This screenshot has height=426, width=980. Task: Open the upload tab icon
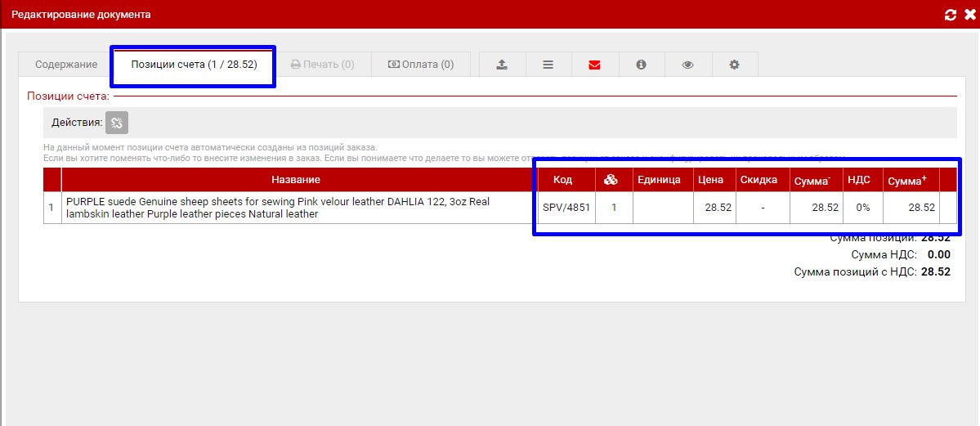coord(502,65)
